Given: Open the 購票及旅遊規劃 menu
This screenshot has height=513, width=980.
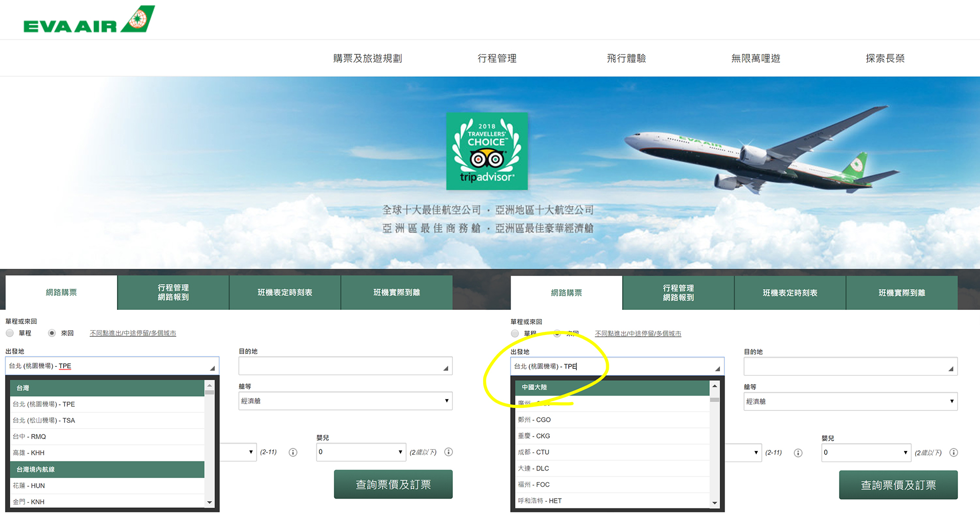Looking at the screenshot, I should [x=367, y=58].
